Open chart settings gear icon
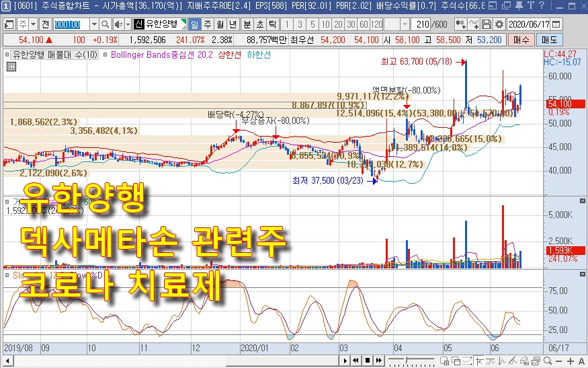The height and width of the screenshot is (368, 588). click(499, 24)
